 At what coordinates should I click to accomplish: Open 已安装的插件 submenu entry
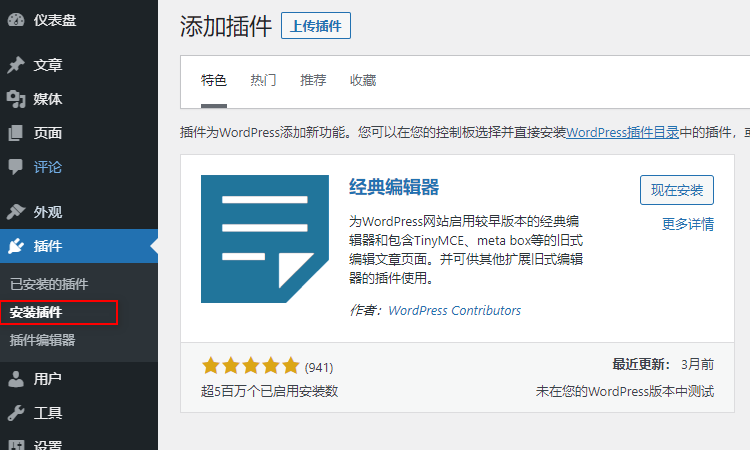pyautogui.click(x=49, y=284)
